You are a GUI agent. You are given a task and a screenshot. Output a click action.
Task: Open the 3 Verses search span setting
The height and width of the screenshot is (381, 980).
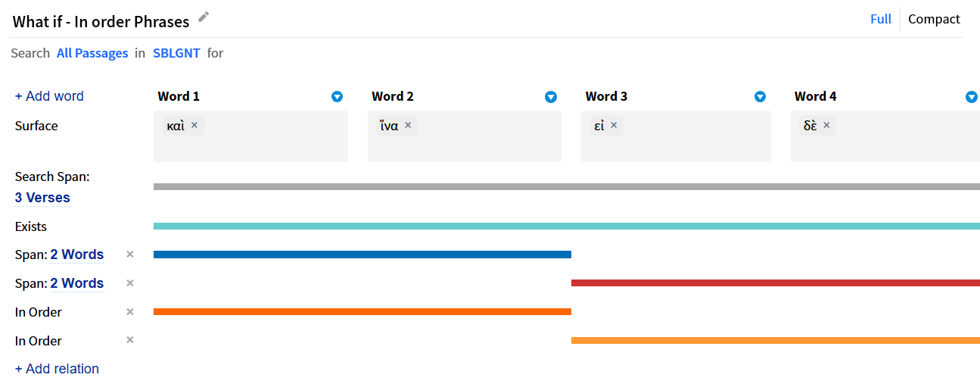[42, 198]
